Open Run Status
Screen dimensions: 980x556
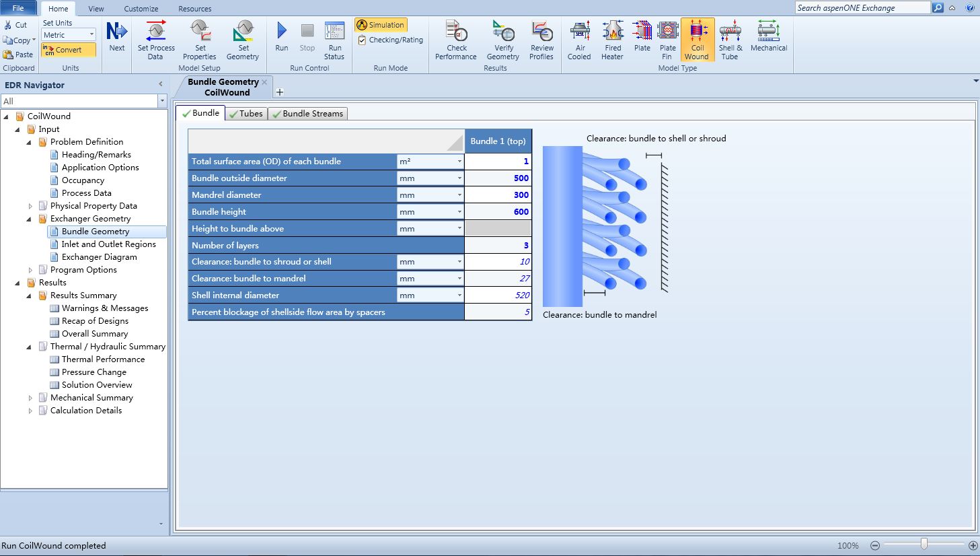[x=334, y=40]
